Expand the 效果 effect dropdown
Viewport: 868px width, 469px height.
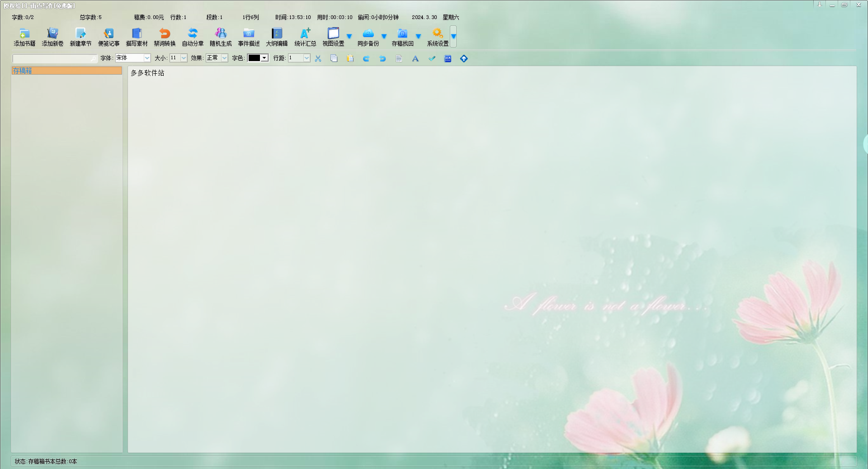pos(224,58)
